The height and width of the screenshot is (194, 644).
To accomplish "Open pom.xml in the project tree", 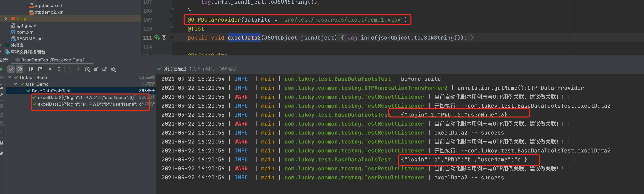I will coord(25,32).
